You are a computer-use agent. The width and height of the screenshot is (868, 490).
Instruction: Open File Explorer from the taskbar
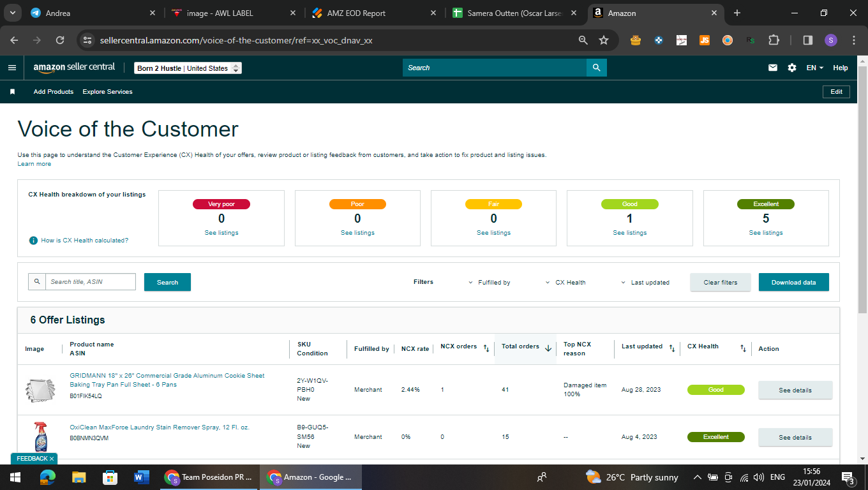coord(79,477)
